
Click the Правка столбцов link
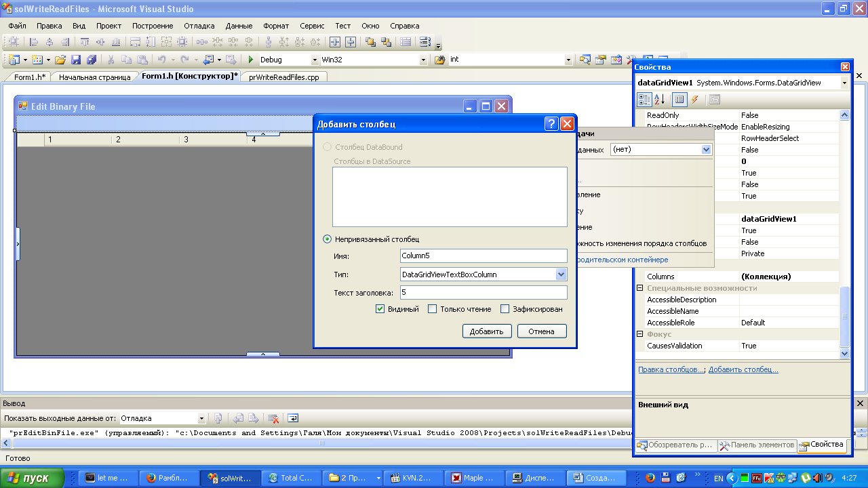pos(671,369)
